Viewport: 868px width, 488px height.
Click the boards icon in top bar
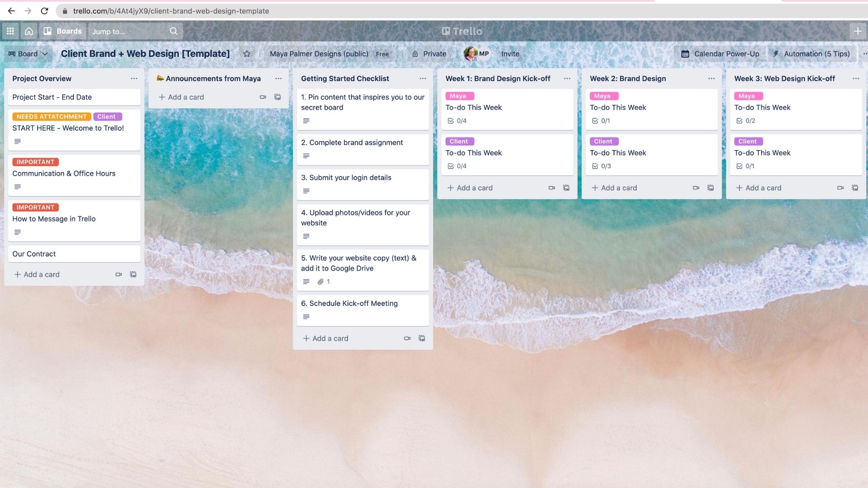[47, 31]
